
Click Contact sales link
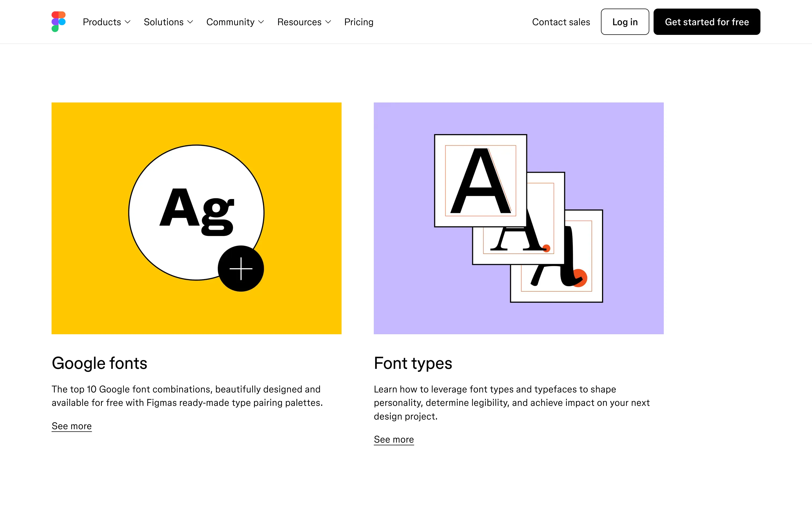[x=561, y=22]
